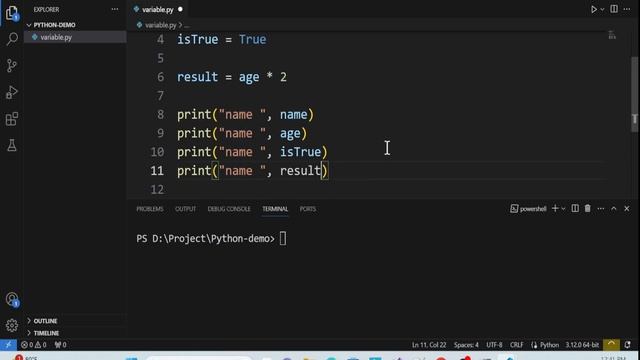The height and width of the screenshot is (360, 640).
Task: Change file encoding UTF-8
Action: 494,345
